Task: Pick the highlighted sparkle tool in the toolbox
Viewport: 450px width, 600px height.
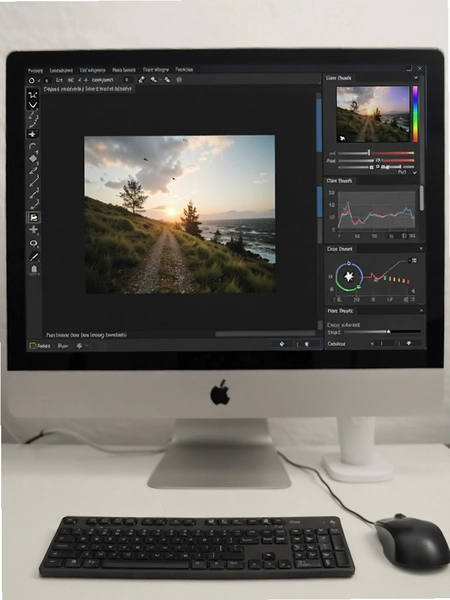Action: (32, 134)
